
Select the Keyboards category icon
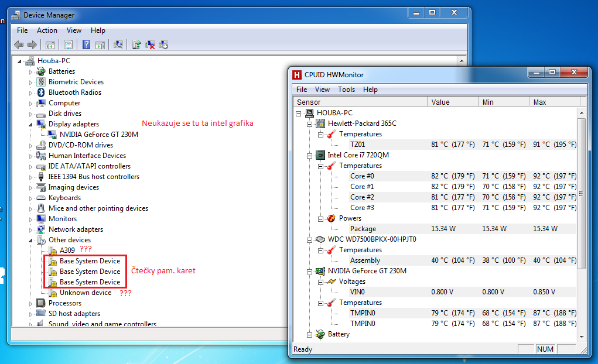(x=41, y=198)
